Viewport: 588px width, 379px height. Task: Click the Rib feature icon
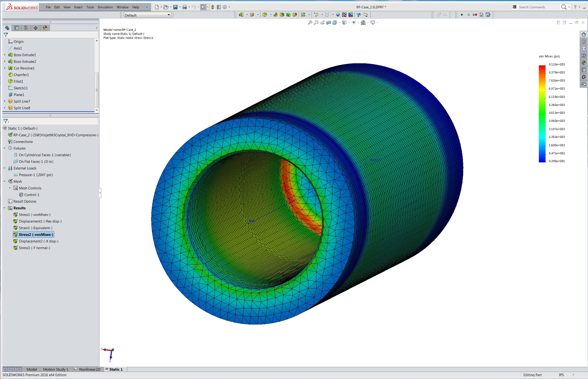(275, 15)
